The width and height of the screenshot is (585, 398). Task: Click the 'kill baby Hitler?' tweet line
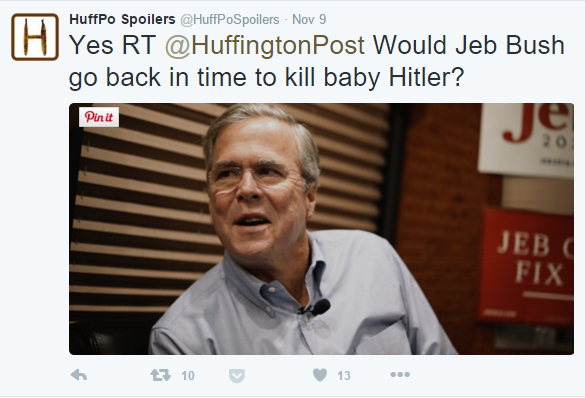(x=375, y=78)
